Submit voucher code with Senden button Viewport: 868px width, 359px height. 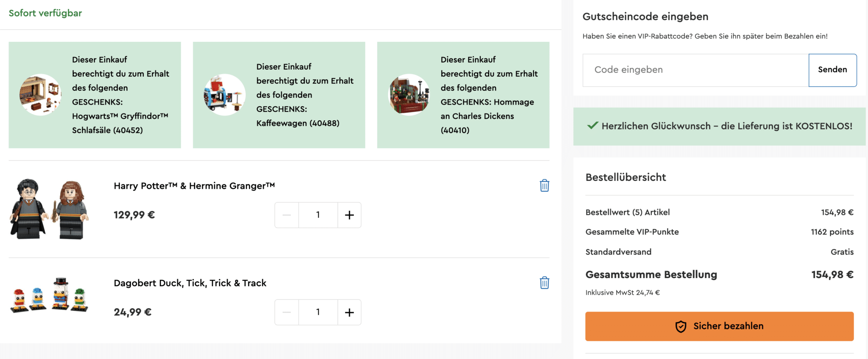tap(832, 70)
